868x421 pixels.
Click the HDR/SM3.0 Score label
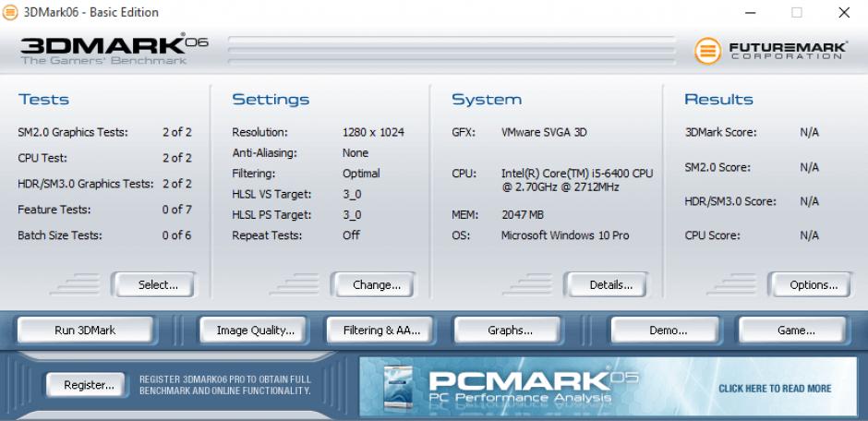730,201
